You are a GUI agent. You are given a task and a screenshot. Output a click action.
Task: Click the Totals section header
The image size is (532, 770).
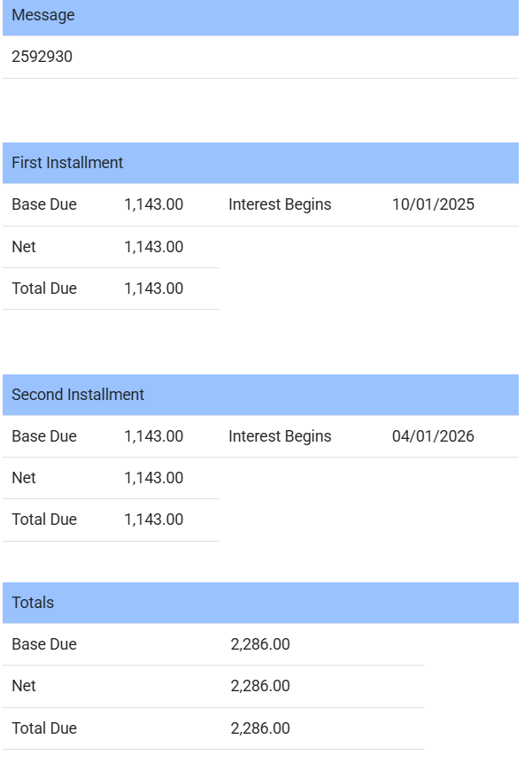33,603
